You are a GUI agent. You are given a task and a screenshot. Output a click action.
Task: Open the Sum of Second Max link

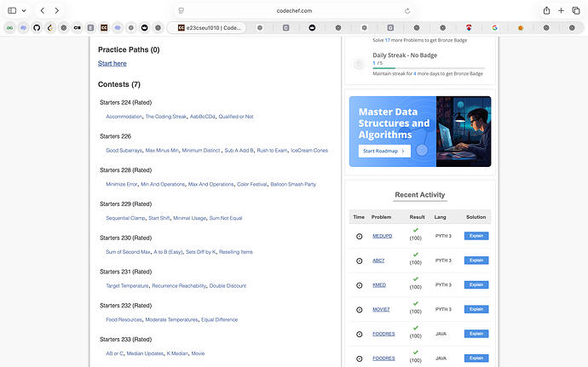(x=128, y=252)
